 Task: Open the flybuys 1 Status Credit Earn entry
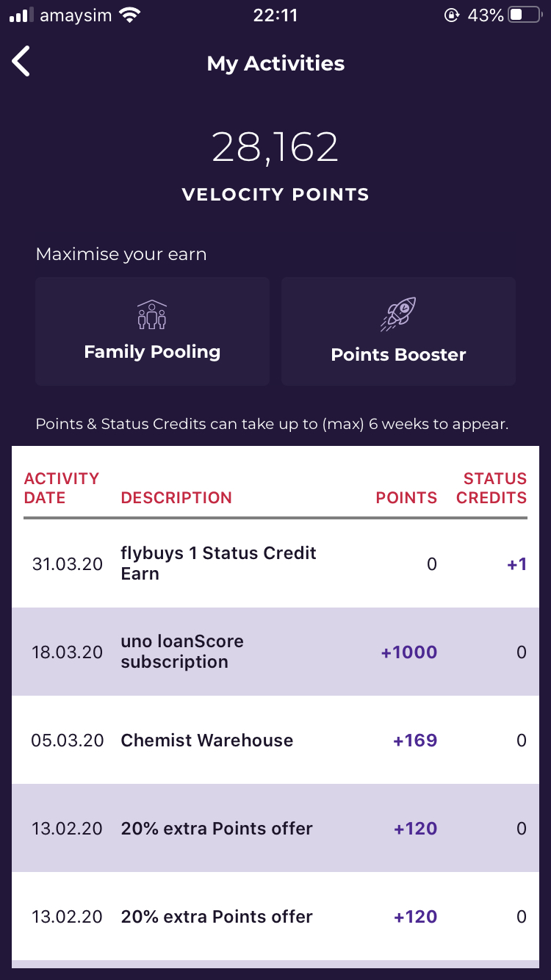pos(275,563)
